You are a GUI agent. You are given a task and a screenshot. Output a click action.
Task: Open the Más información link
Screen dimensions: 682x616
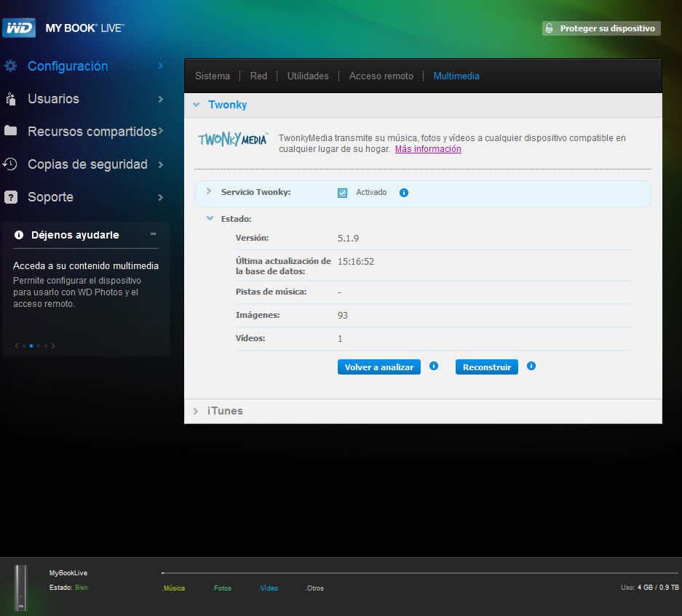click(x=428, y=149)
